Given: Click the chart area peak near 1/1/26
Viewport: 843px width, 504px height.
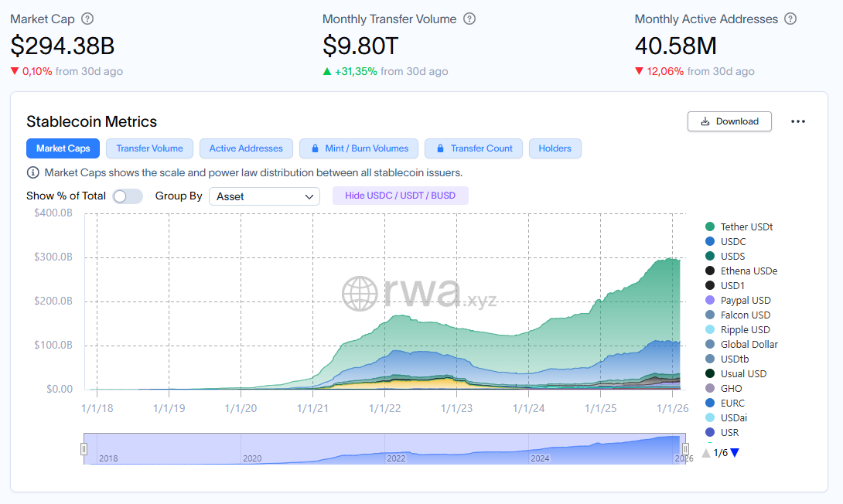Looking at the screenshot, I should (x=672, y=260).
